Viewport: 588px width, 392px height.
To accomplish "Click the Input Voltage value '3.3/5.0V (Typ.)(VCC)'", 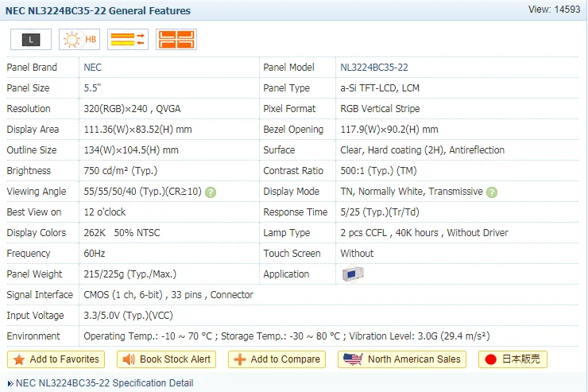I will pyautogui.click(x=128, y=316).
